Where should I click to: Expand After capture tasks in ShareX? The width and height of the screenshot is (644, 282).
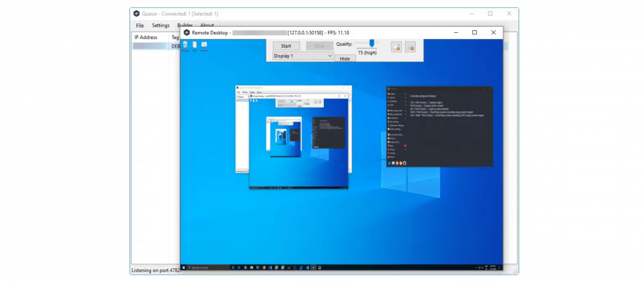pos(396,111)
